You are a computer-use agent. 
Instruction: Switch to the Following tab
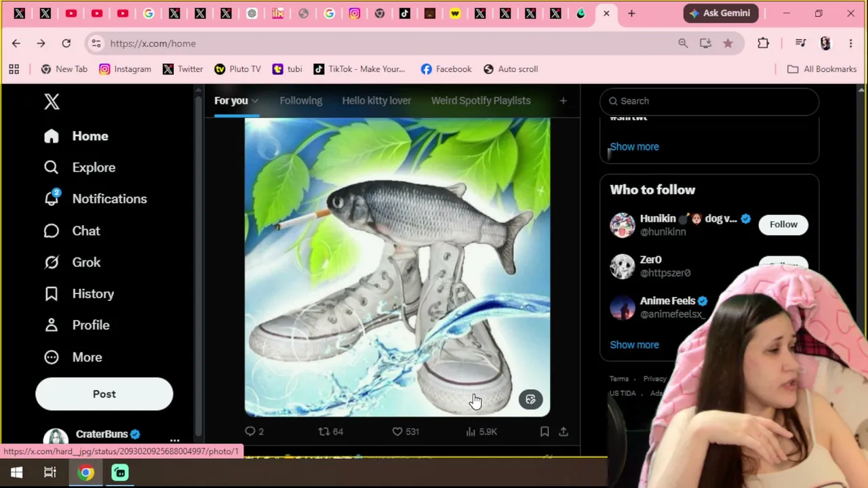pyautogui.click(x=301, y=101)
